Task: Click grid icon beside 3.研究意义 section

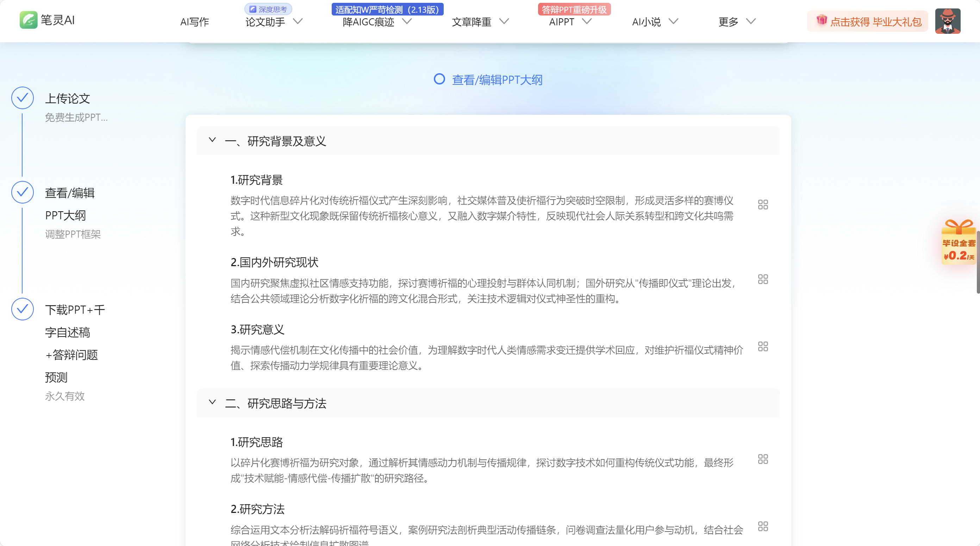Action: [x=763, y=346]
